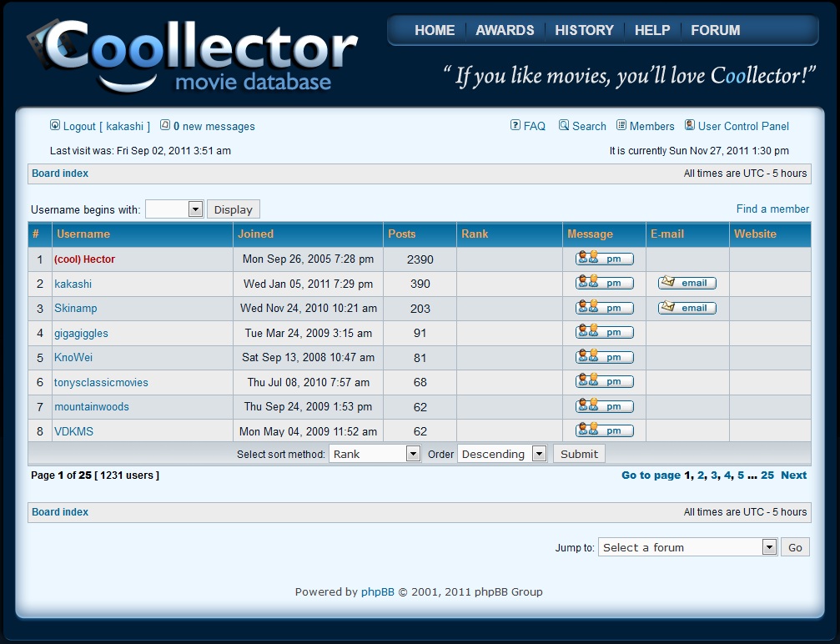Click the Go button for forum jump
This screenshot has height=644, width=840.
click(x=795, y=547)
